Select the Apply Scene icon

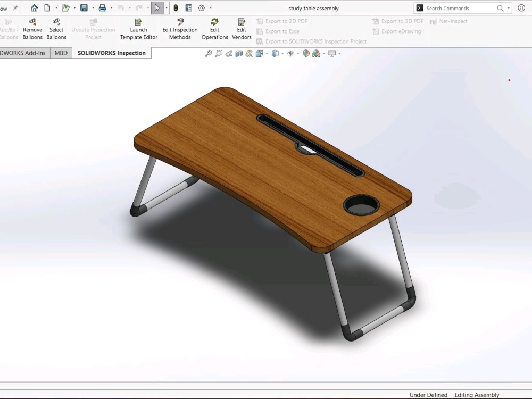tap(317, 53)
